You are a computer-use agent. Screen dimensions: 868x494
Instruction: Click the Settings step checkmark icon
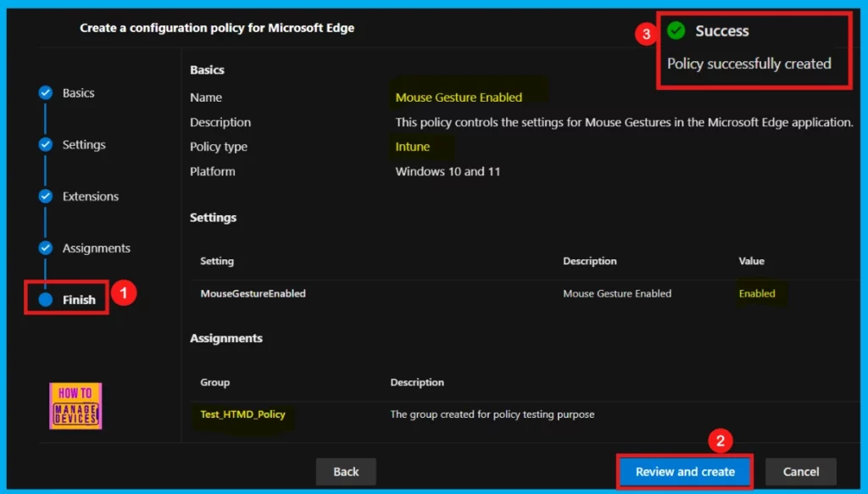[46, 144]
